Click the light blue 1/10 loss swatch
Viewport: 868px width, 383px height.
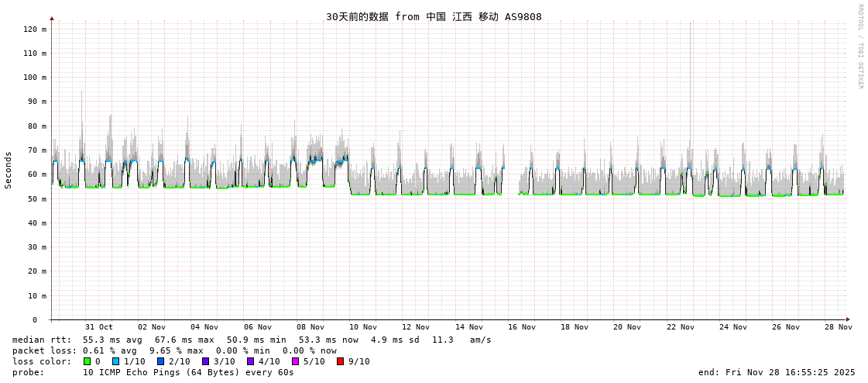tap(115, 361)
